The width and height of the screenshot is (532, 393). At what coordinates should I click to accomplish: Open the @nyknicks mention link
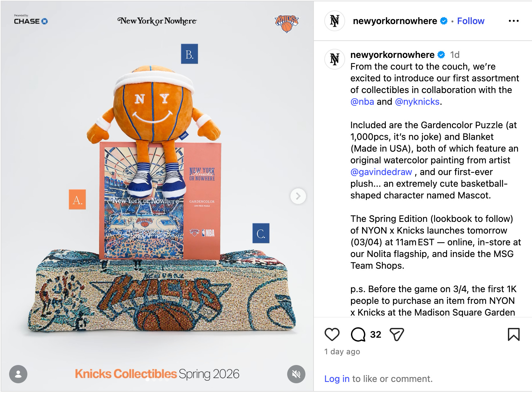point(417,102)
